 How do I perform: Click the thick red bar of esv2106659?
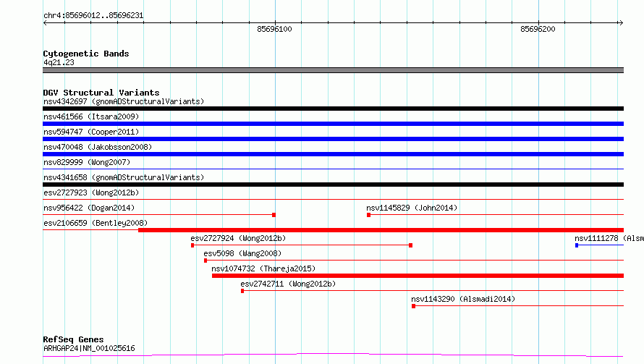click(x=381, y=230)
